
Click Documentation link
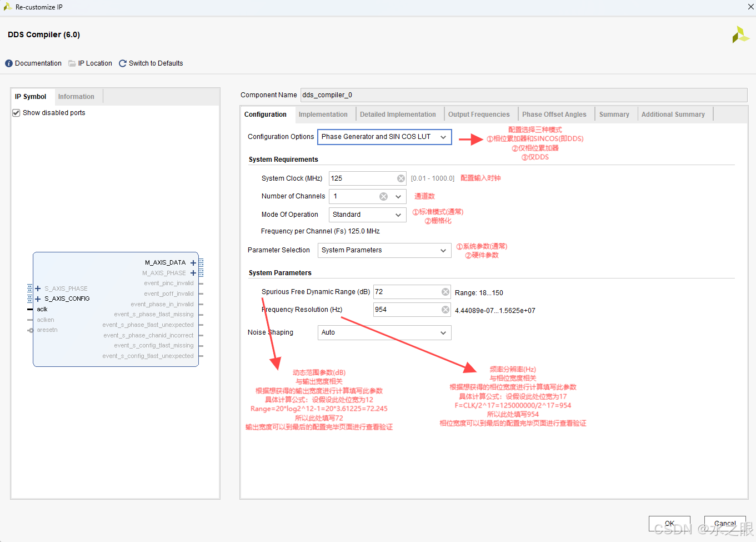[38, 63]
